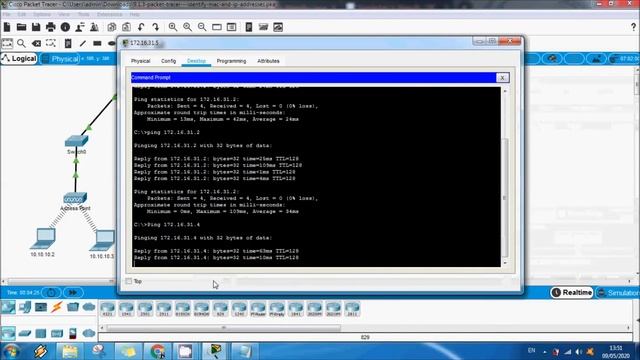Open the File menu
The height and width of the screenshot is (360, 640).
pos(7,14)
